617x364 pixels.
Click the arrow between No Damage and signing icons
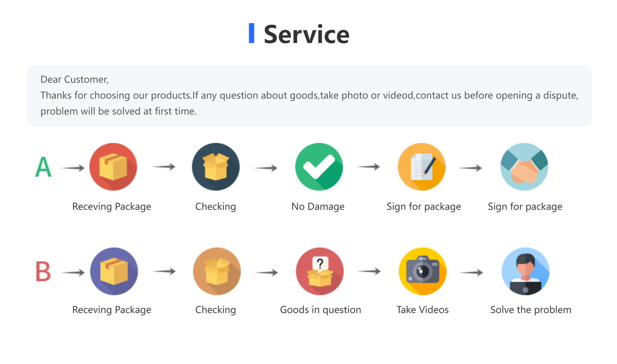point(368,167)
